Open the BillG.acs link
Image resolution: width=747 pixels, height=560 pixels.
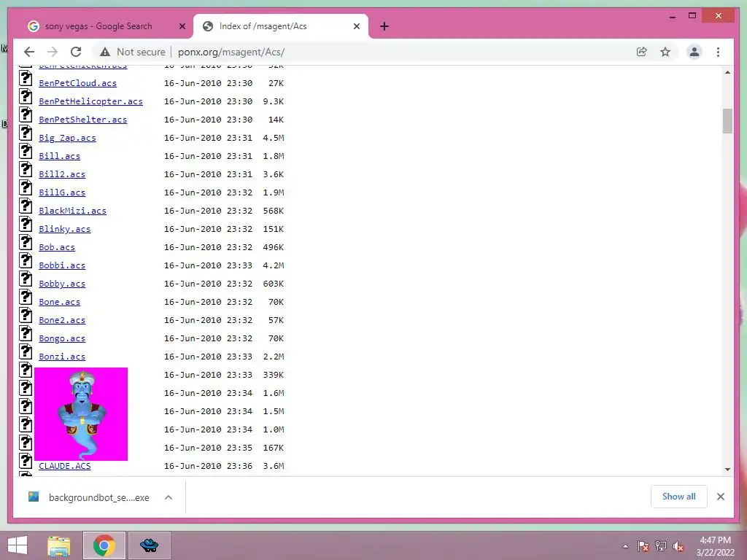62,192
